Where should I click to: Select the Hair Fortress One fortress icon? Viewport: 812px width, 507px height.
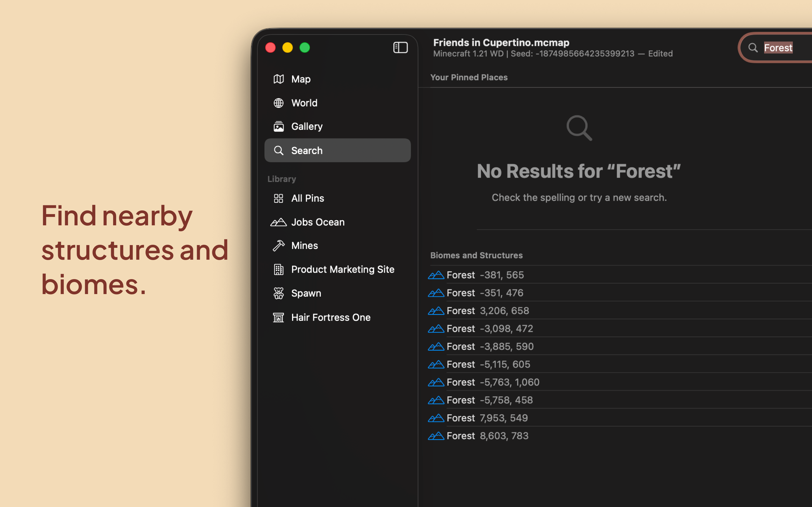[x=279, y=317]
